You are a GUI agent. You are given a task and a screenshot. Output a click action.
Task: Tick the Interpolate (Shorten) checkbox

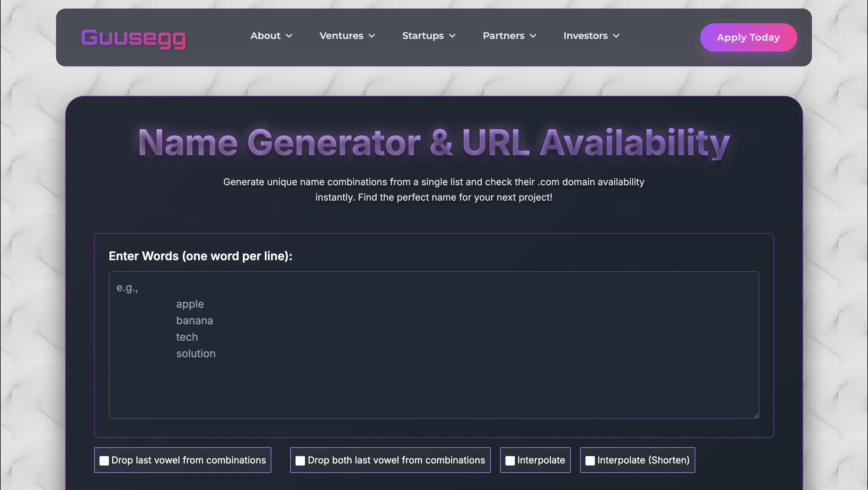(590, 460)
